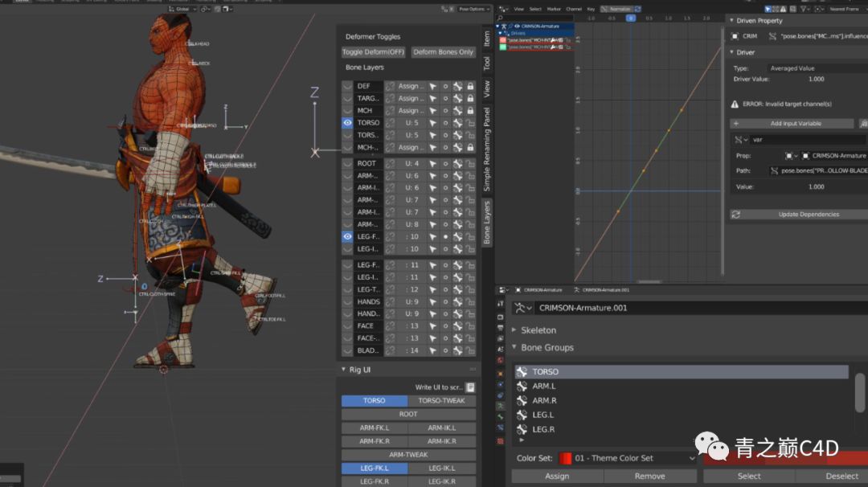Click the Assign bone group button
The width and height of the screenshot is (868, 487).
point(557,476)
